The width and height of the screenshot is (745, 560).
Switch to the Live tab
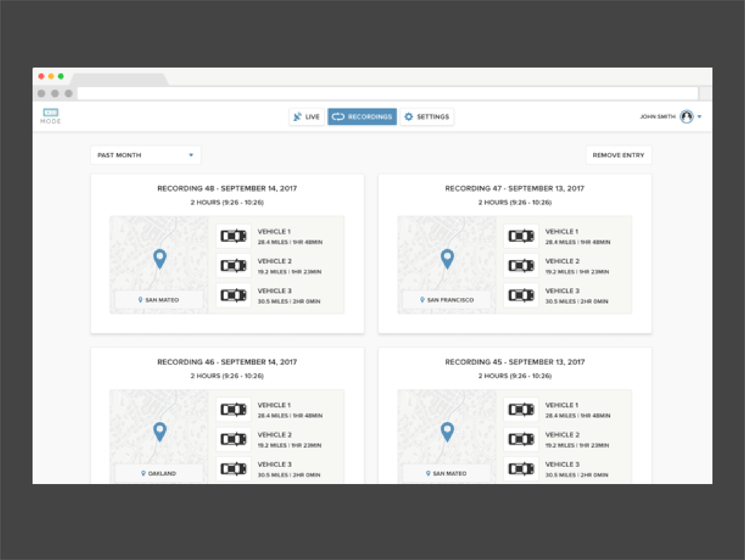tap(307, 117)
